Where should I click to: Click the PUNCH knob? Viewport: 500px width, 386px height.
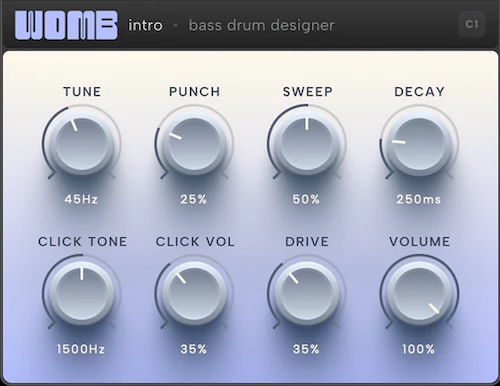pyautogui.click(x=194, y=144)
